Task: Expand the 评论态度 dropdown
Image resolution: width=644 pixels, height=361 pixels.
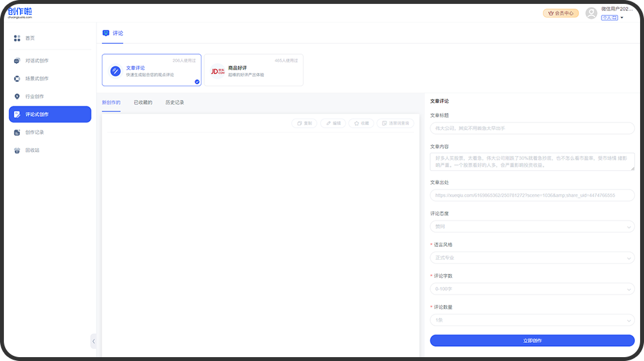Action: point(532,226)
